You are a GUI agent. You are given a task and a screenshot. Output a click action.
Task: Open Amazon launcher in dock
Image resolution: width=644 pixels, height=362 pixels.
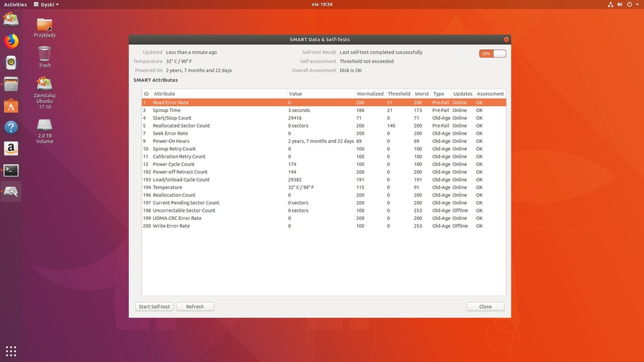(11, 148)
